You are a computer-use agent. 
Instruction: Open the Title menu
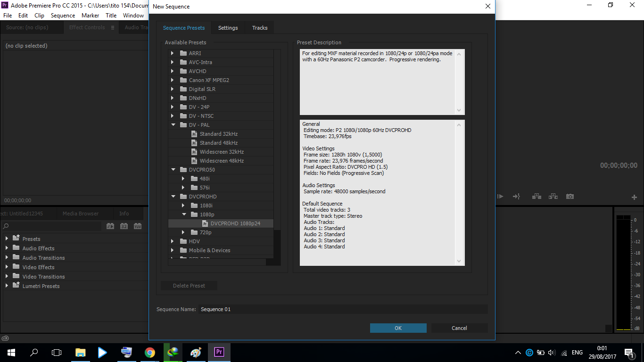click(x=111, y=16)
